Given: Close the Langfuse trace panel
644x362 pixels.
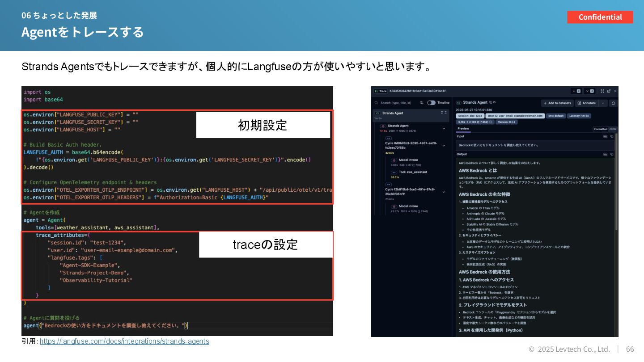Looking at the screenshot, I should click(x=615, y=91).
